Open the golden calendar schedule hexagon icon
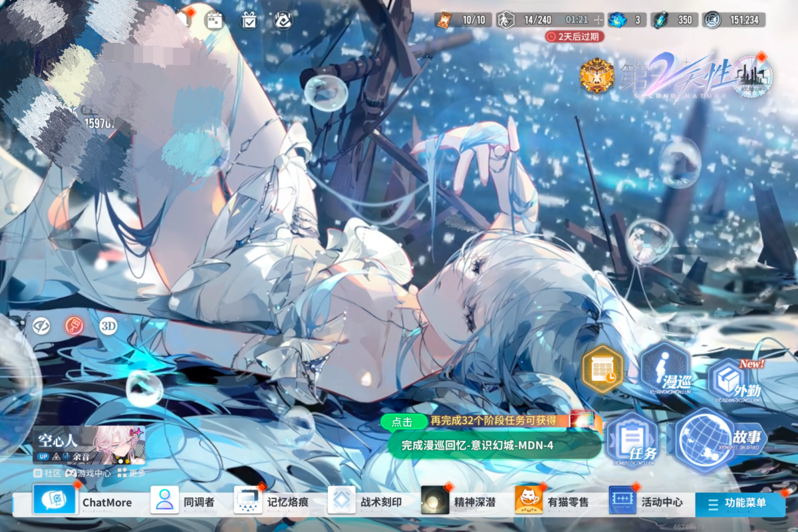Image resolution: width=798 pixels, height=532 pixels. 602,370
